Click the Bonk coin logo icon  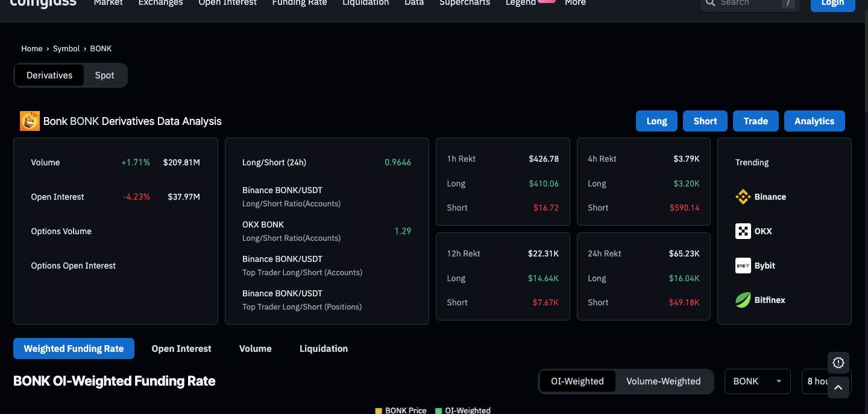tap(30, 121)
